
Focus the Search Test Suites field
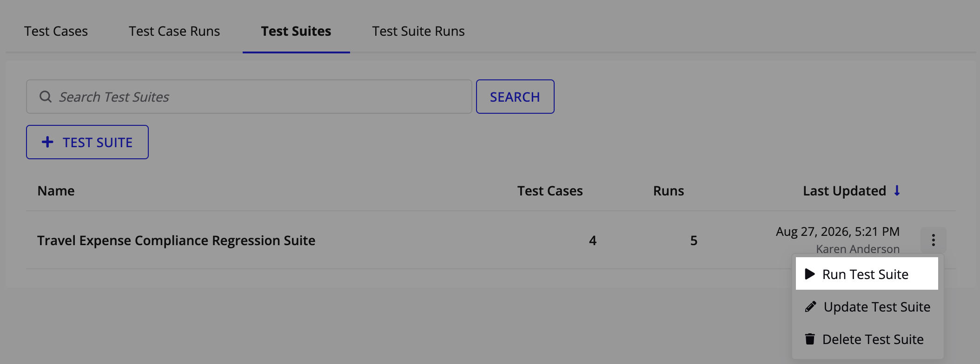pyautogui.click(x=249, y=97)
